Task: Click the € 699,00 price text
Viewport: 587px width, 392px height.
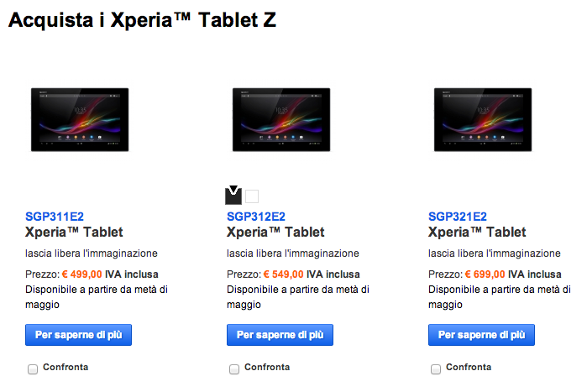Action: (x=485, y=274)
